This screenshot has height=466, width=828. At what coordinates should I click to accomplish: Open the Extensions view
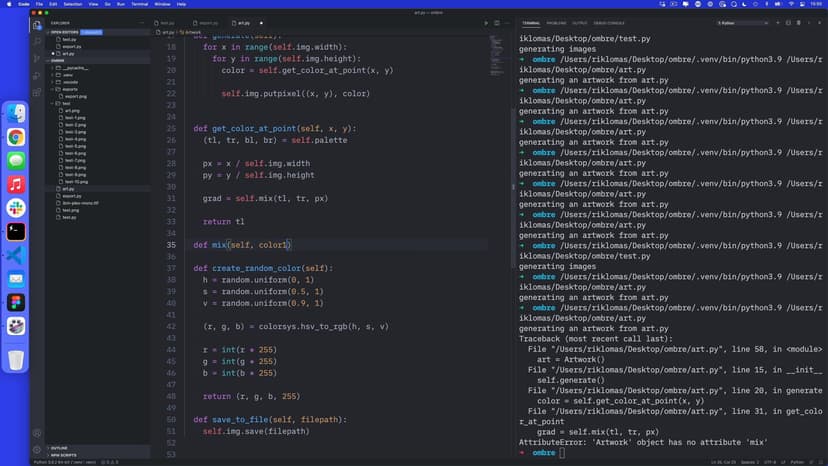tap(37, 92)
